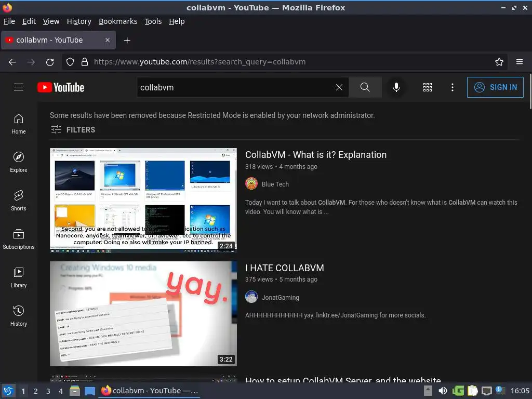Open Explore in the sidebar
532x399 pixels.
point(19,162)
